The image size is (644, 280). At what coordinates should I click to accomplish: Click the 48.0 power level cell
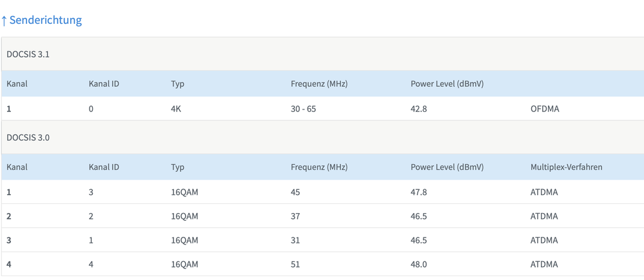point(419,264)
